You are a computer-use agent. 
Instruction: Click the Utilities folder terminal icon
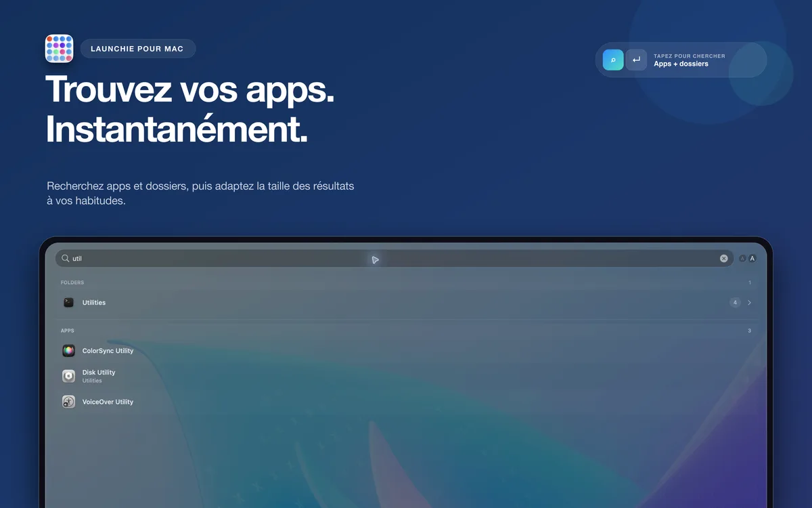coord(68,303)
